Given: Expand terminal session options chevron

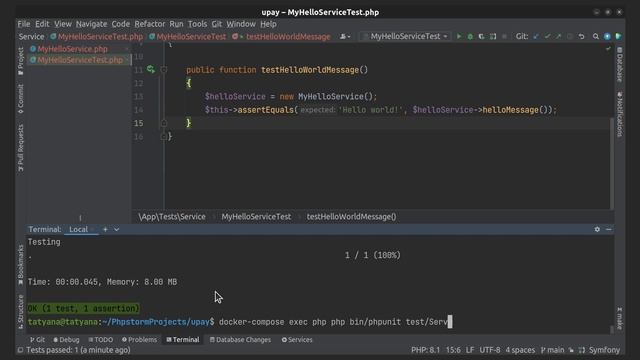Looking at the screenshot, I should click(x=117, y=229).
